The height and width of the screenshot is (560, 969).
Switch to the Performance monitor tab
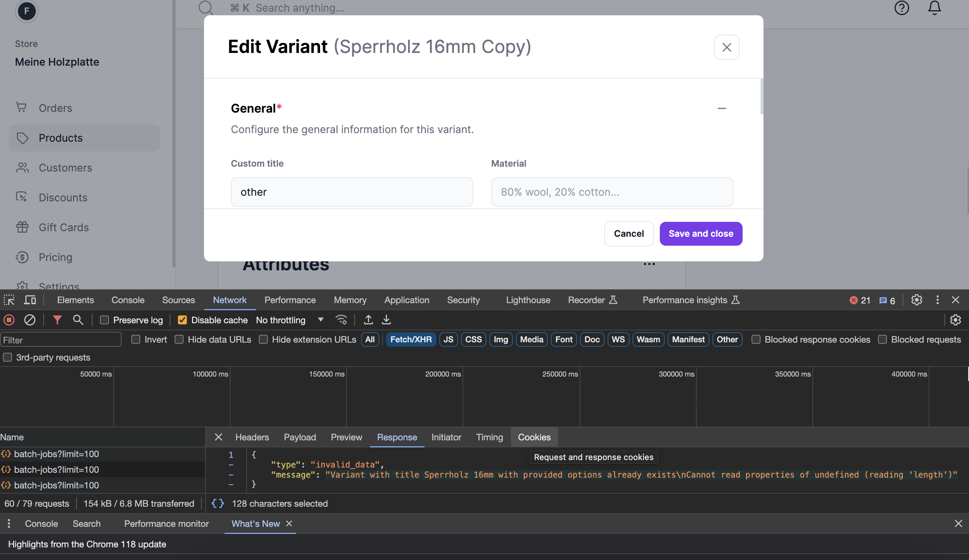[166, 523]
